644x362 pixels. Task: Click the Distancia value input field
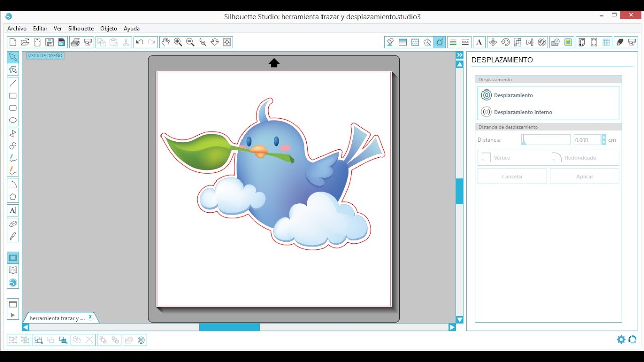587,140
